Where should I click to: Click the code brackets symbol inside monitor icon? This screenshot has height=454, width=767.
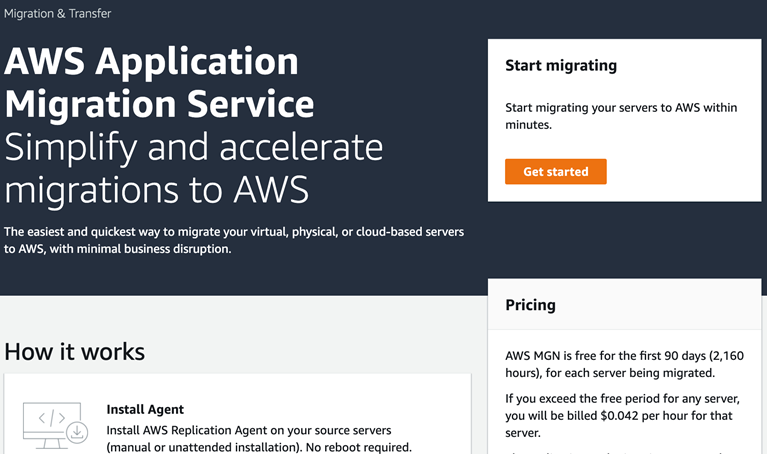pyautogui.click(x=52, y=418)
